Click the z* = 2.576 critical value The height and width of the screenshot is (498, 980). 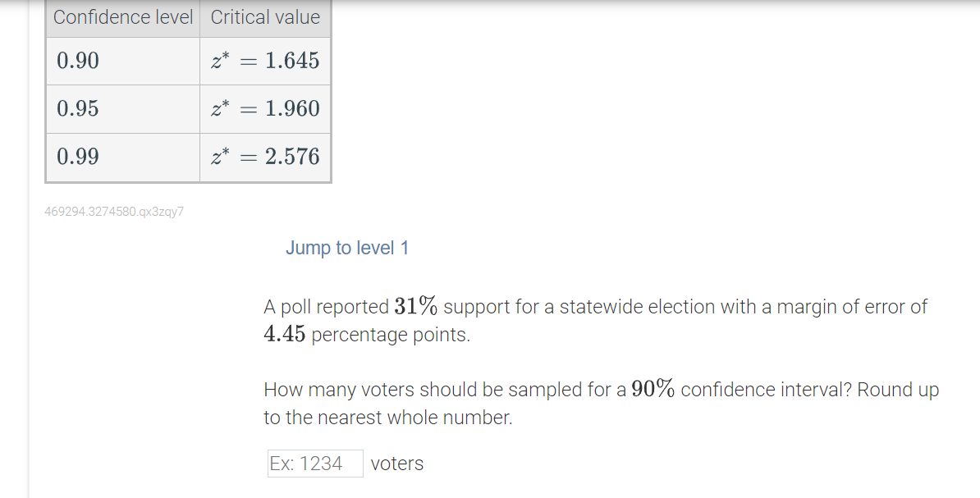pos(265,157)
